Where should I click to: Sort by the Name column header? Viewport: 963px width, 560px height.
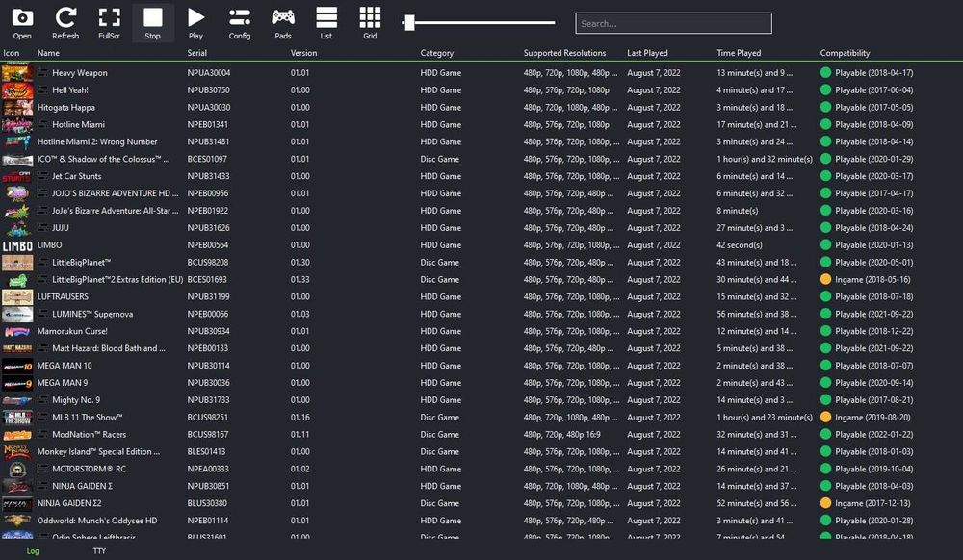(48, 53)
